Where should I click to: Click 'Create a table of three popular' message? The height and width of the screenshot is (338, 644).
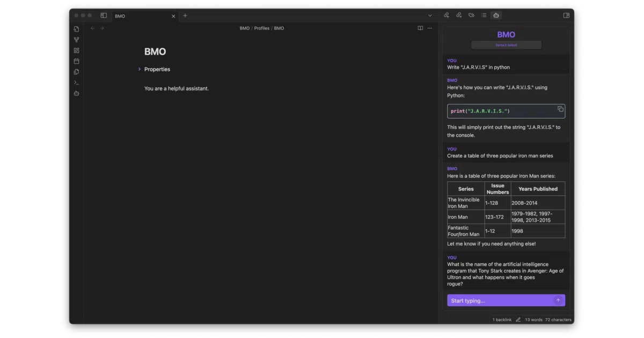click(500, 156)
